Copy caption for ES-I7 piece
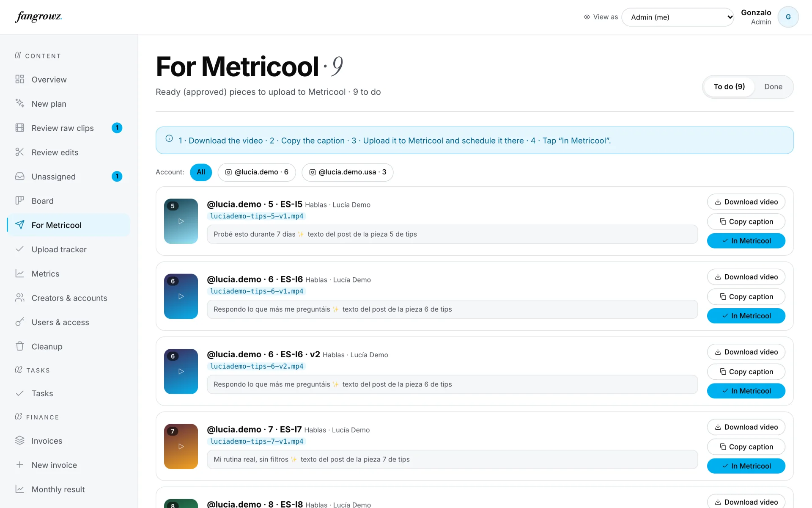 pos(746,447)
